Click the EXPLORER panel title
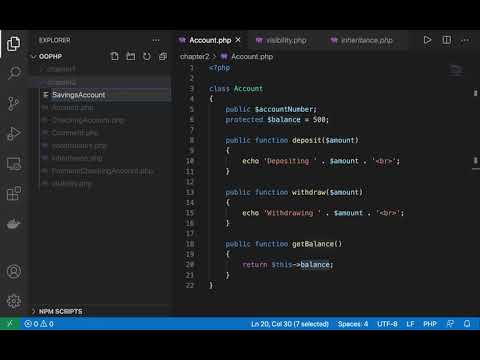The width and height of the screenshot is (480, 360). click(x=55, y=40)
